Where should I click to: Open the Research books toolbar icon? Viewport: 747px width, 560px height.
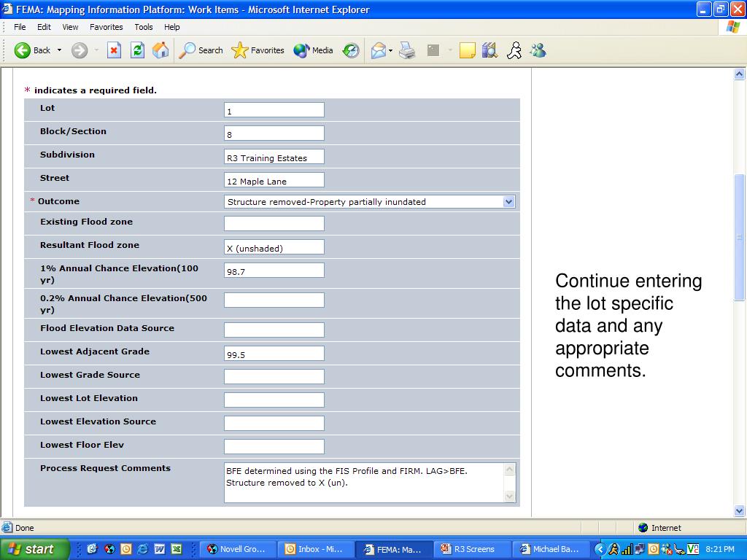pos(489,50)
